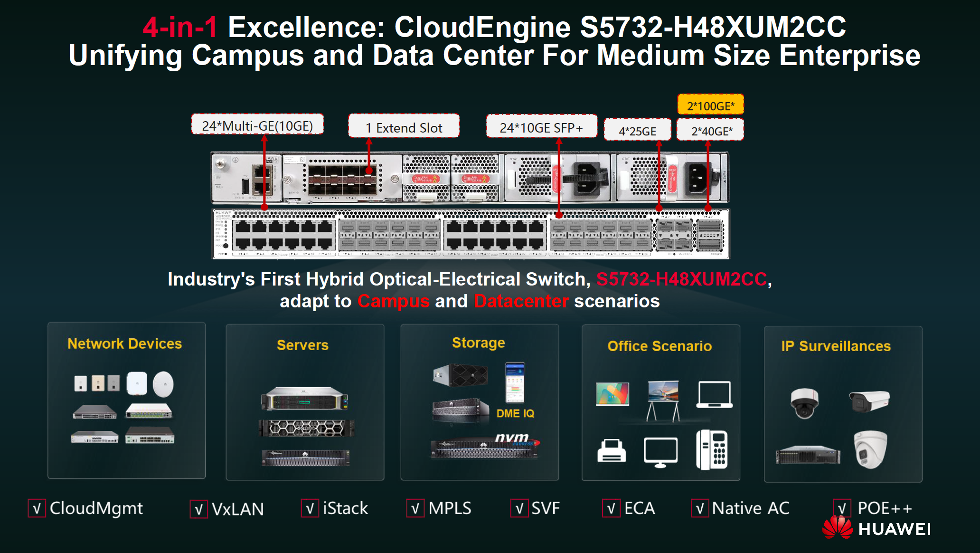Click the Storage heading
The width and height of the screenshot is (980, 553).
[478, 343]
